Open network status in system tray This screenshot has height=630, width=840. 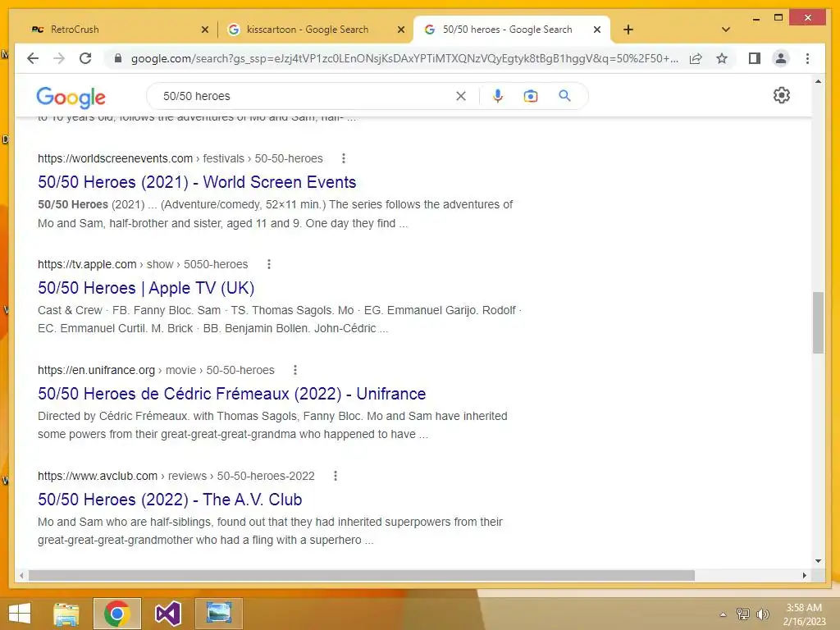click(743, 614)
